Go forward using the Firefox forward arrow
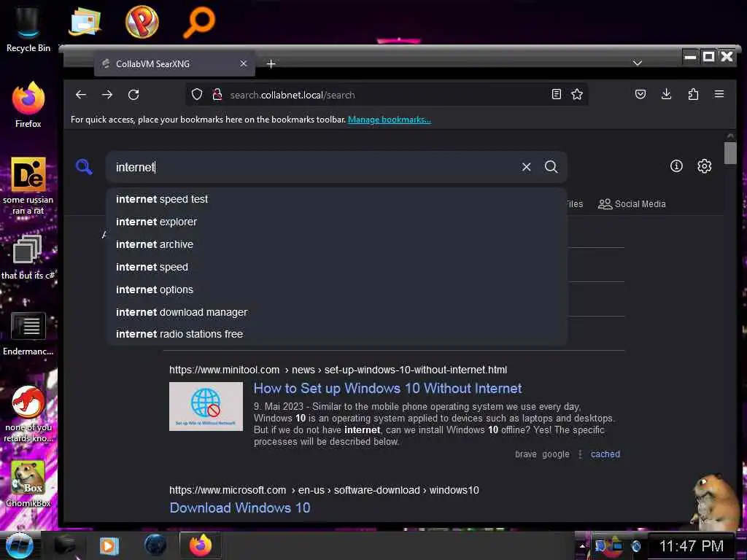 [107, 95]
